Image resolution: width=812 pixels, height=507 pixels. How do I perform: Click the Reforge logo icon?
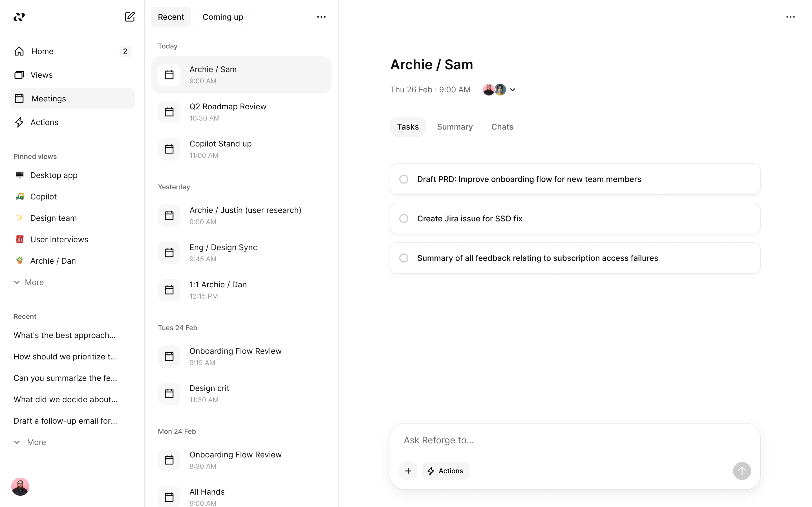tap(19, 17)
